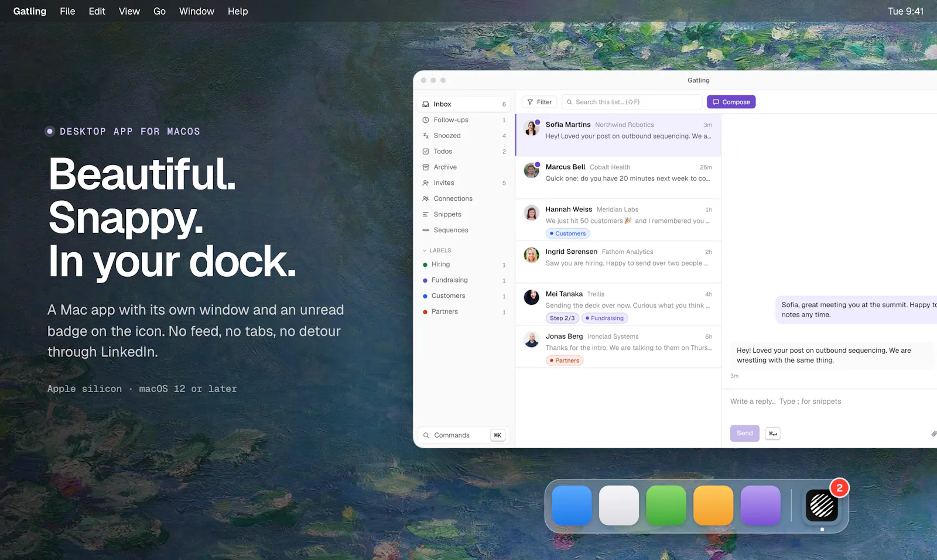Open the View menu
This screenshot has width=937, height=560.
point(129,11)
